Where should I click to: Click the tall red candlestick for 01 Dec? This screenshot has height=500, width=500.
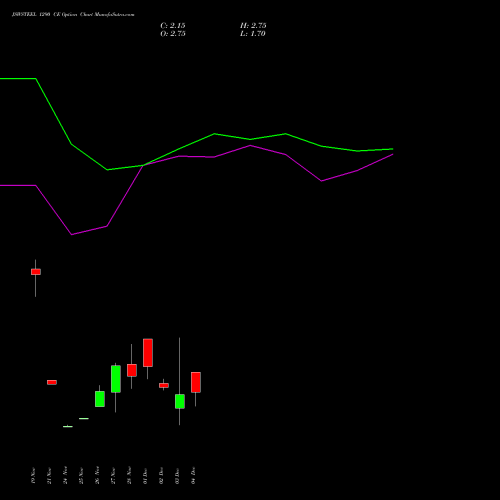pyautogui.click(x=148, y=353)
